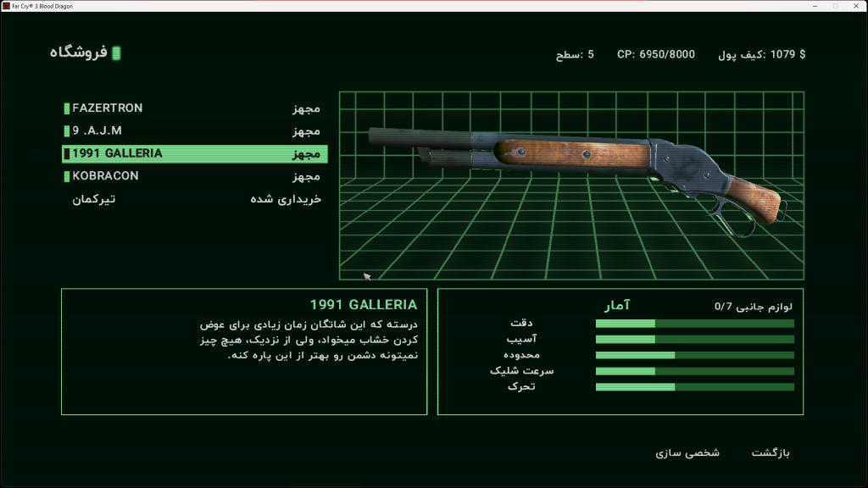The width and height of the screenshot is (868, 488).
Task: Click the بازگشت (back) button
Action: 770,452
